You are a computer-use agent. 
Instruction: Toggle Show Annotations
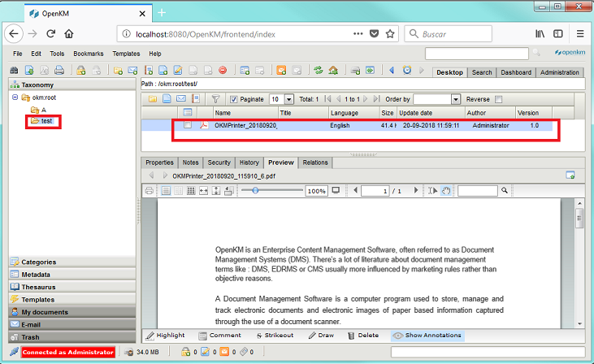click(427, 336)
